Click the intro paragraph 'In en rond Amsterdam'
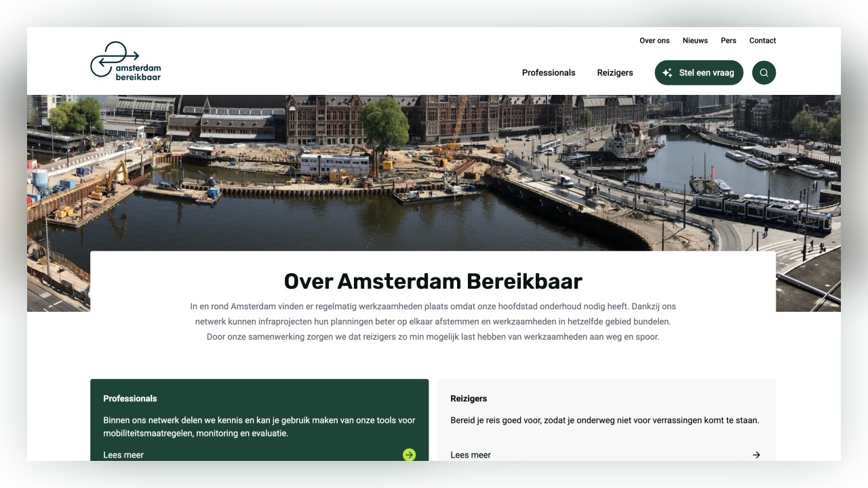Viewport: 868px width, 488px height. click(x=433, y=321)
